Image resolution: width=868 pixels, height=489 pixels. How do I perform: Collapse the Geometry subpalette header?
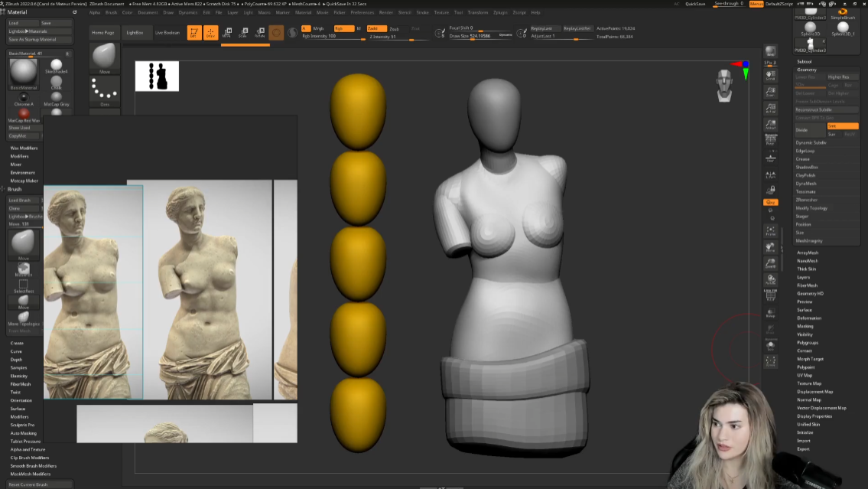coord(807,70)
